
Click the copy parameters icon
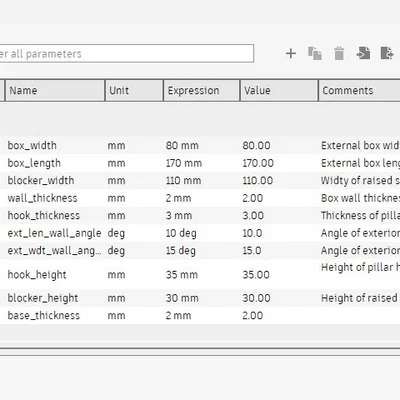click(x=315, y=53)
